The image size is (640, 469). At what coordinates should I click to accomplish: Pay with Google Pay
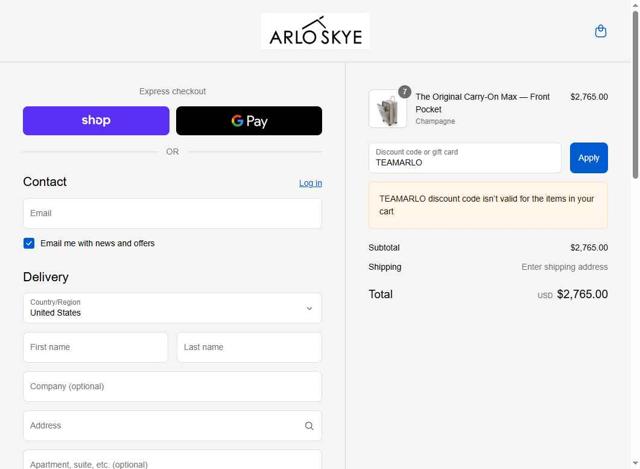249,120
